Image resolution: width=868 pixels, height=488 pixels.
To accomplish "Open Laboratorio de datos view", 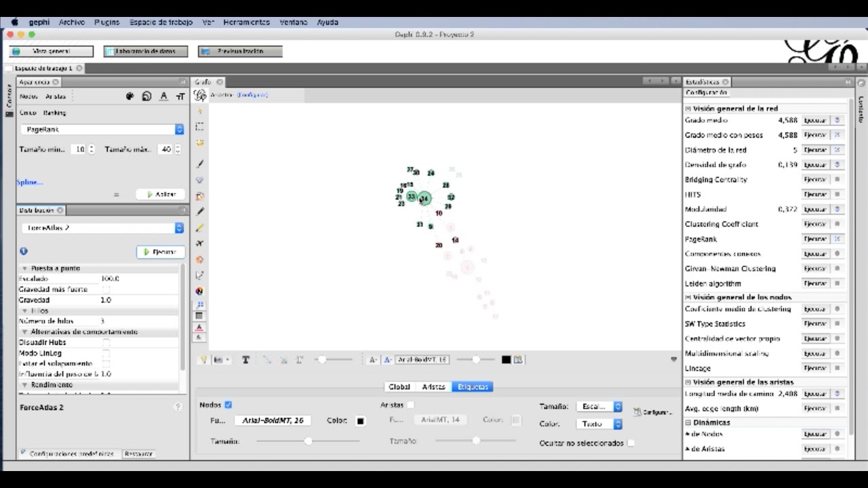I will (x=145, y=52).
